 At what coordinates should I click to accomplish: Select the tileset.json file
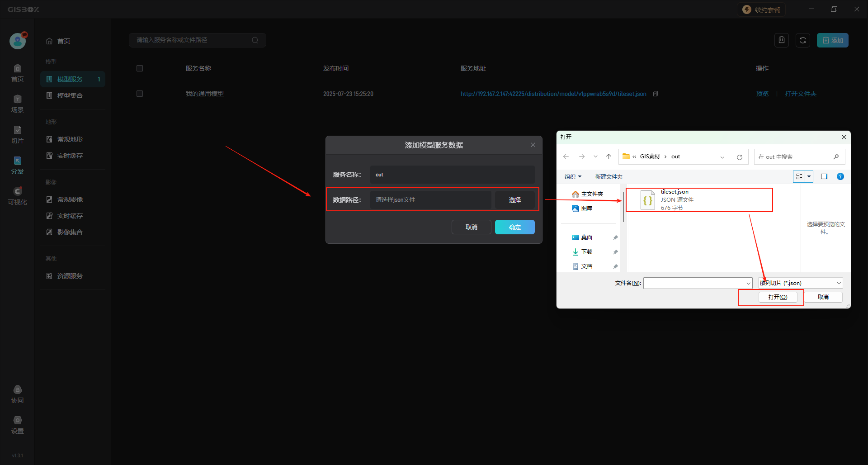[x=699, y=200]
